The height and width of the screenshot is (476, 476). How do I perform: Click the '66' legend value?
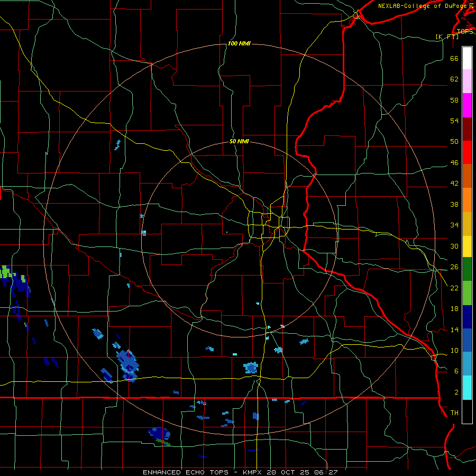(x=454, y=59)
